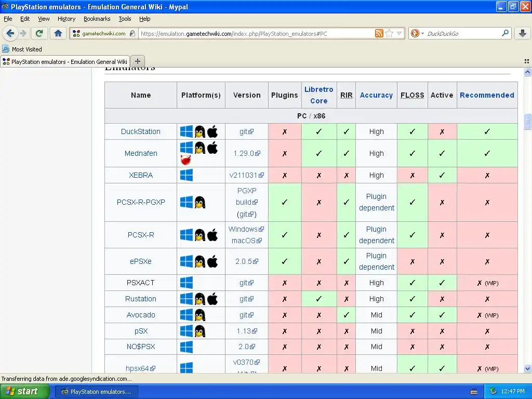Click inside the URL address field
The image size is (532, 399).
(x=256, y=34)
